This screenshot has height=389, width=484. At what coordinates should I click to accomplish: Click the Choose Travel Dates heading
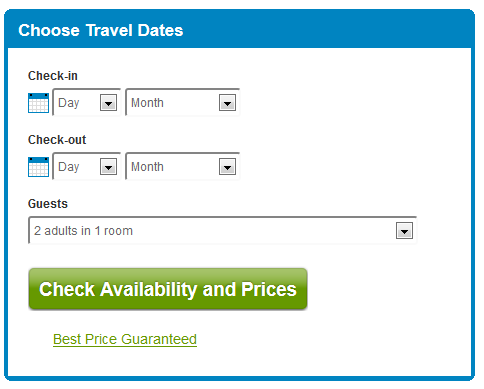pos(100,30)
